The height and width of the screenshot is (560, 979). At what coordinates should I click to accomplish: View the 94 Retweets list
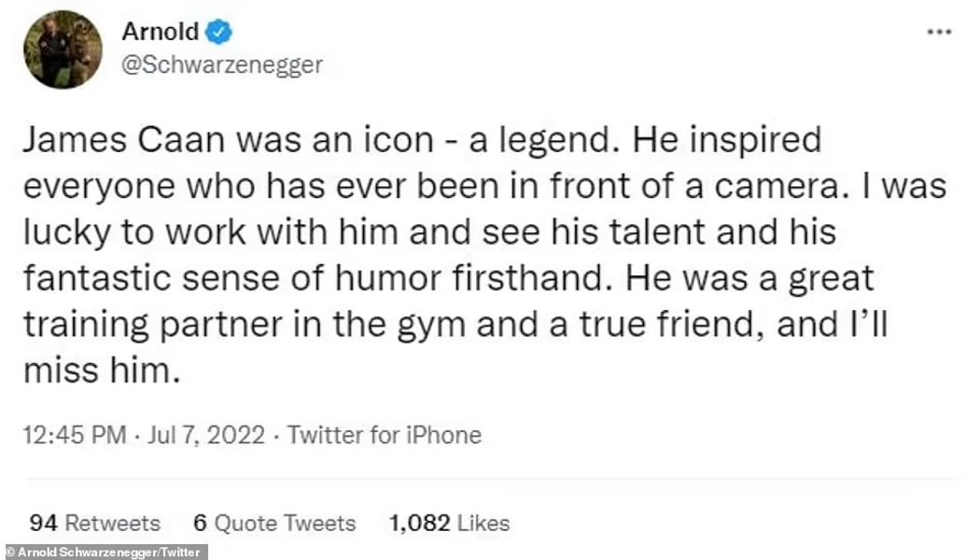click(x=94, y=524)
